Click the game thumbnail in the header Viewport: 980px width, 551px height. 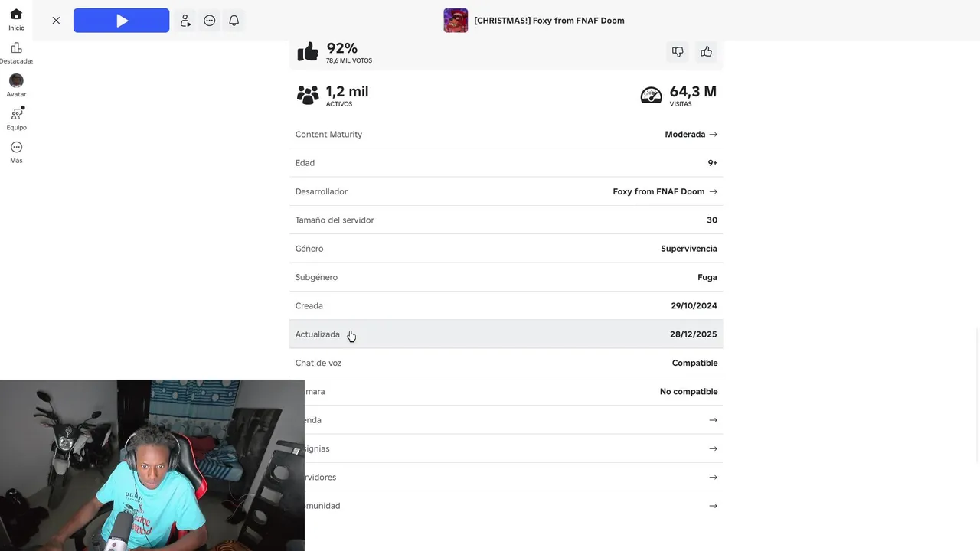[x=456, y=21]
